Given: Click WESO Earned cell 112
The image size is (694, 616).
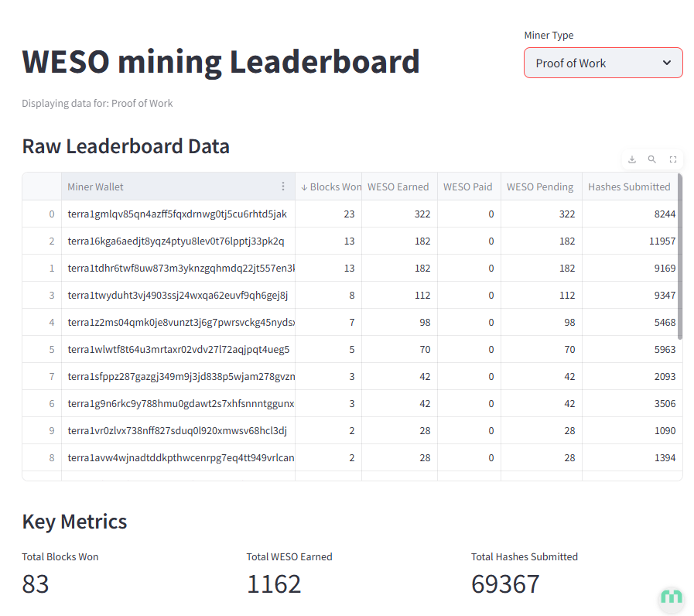Looking at the screenshot, I should coord(399,295).
